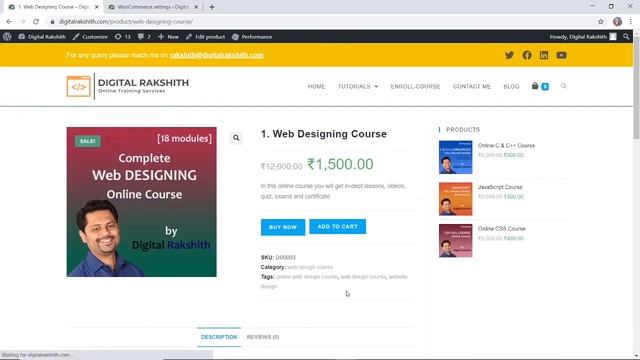This screenshot has height=360, width=640.
Task: Open Howdy, Digital Rakshith account menu
Action: (x=583, y=37)
